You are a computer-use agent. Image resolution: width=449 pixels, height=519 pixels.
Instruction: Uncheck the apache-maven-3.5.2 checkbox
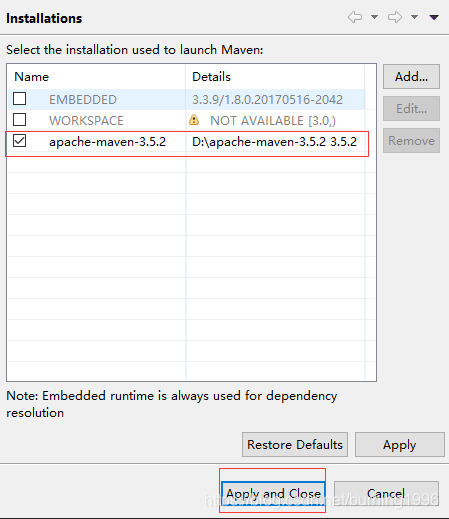tap(19, 141)
